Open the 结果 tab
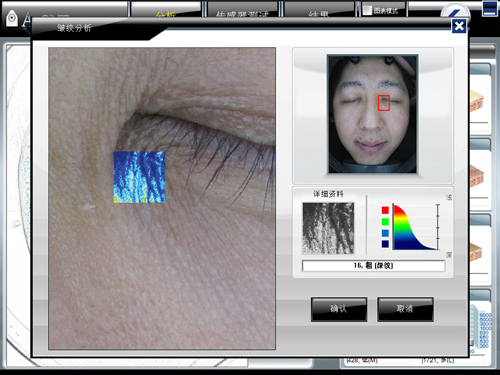The width and height of the screenshot is (500, 375). click(x=319, y=13)
